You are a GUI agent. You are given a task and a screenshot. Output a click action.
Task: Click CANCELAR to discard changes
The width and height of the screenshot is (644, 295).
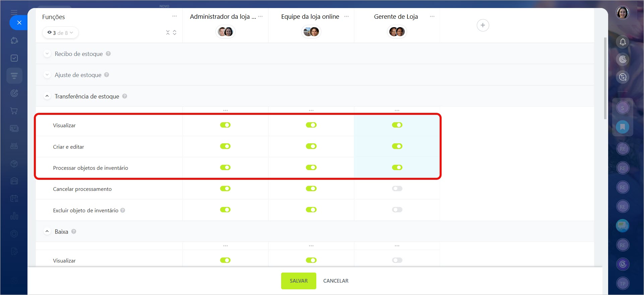[x=336, y=281]
